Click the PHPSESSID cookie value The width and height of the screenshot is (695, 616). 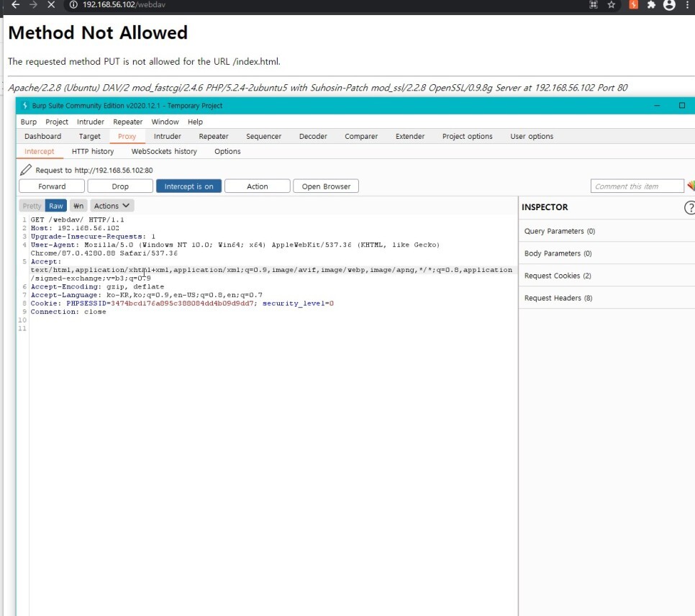182,304
